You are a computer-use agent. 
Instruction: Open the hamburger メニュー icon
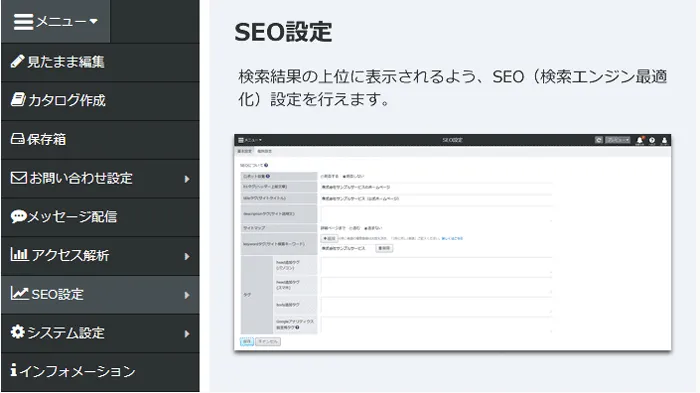23,21
